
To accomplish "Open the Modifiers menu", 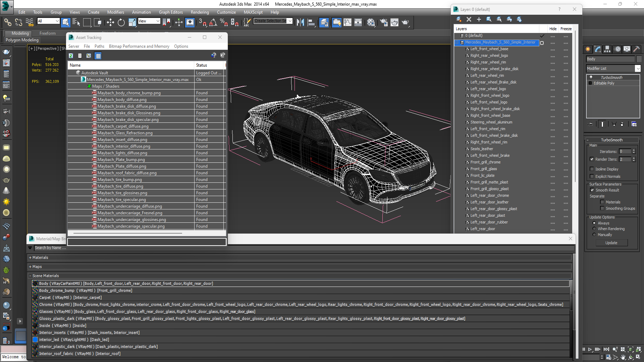I will tap(116, 12).
